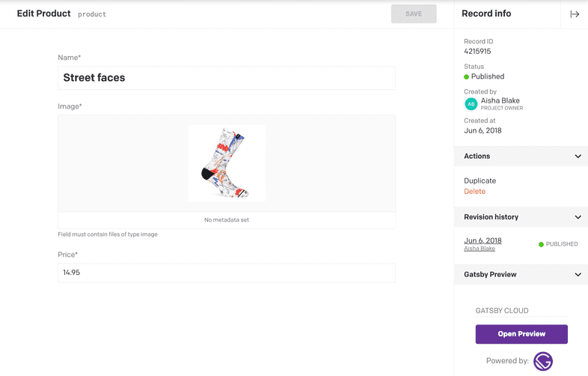Image resolution: width=588 pixels, height=376 pixels.
Task: Delete this product record
Action: coord(474,192)
